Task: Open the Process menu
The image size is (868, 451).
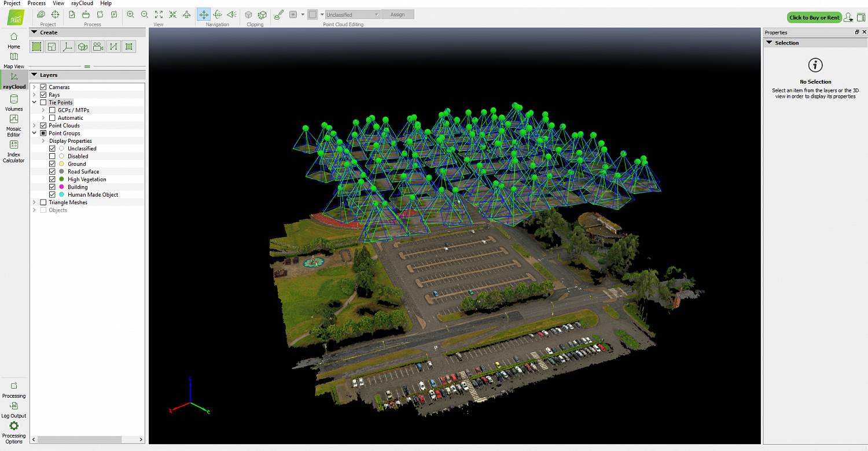Action: coord(36,3)
